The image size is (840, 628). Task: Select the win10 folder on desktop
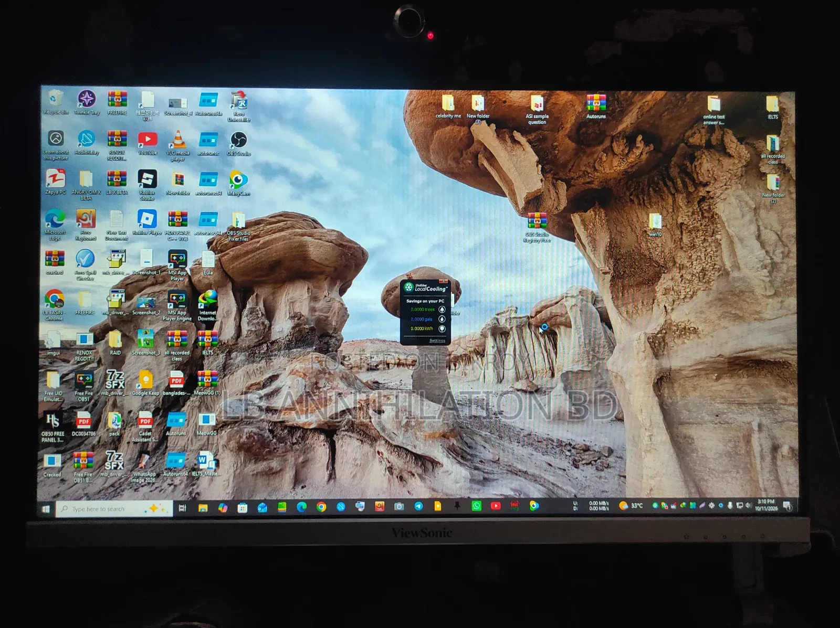(655, 225)
